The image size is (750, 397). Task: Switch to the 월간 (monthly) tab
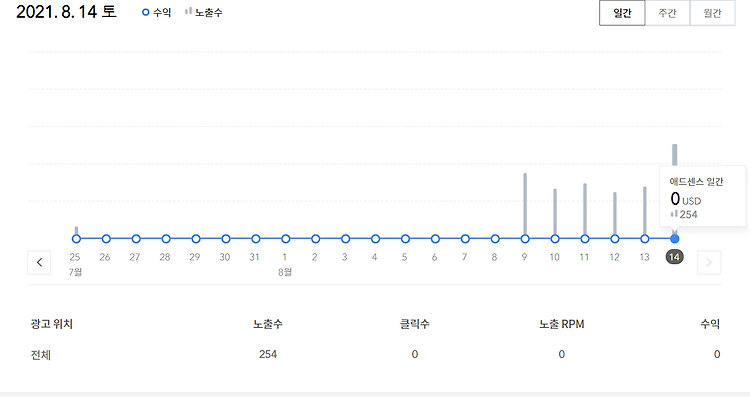(x=712, y=13)
